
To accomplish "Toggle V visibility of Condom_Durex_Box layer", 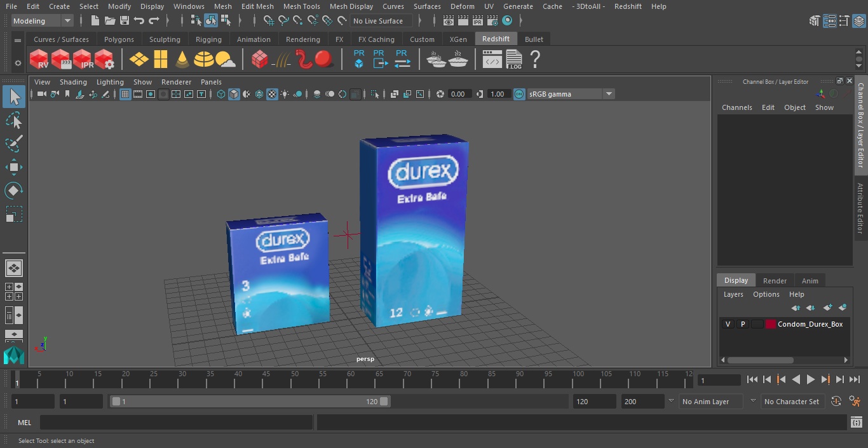I will (x=728, y=324).
